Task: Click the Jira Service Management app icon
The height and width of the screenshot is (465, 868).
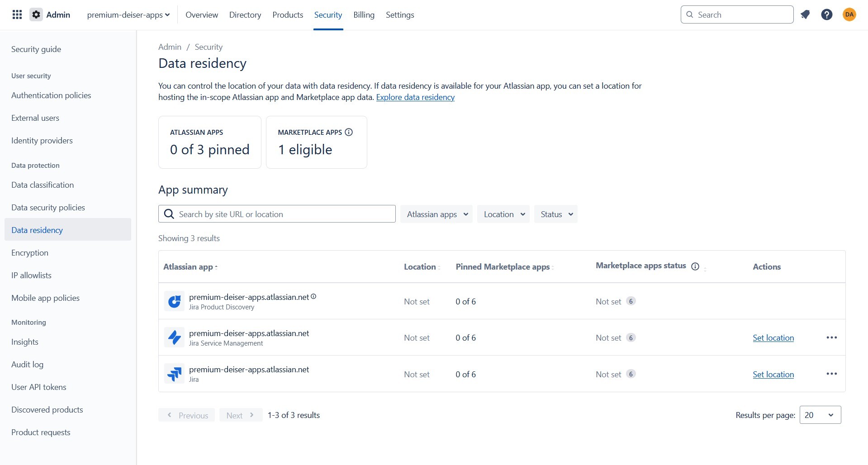Action: pos(174,337)
